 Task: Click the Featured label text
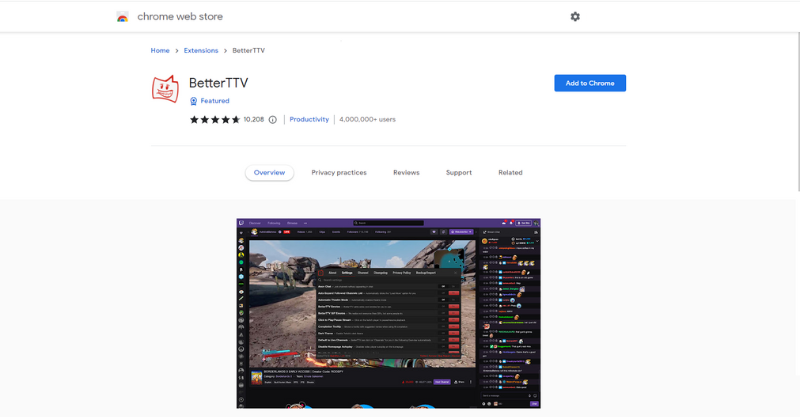click(x=215, y=101)
